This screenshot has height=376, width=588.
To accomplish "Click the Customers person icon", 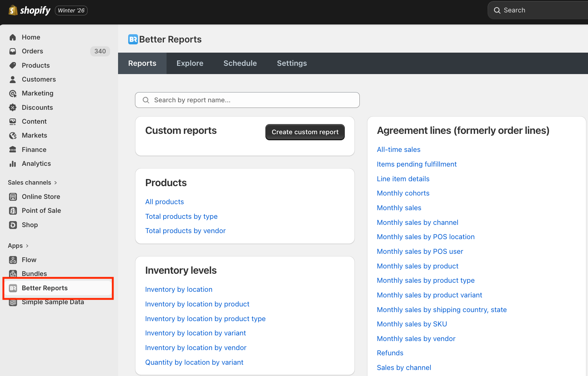I will [13, 79].
